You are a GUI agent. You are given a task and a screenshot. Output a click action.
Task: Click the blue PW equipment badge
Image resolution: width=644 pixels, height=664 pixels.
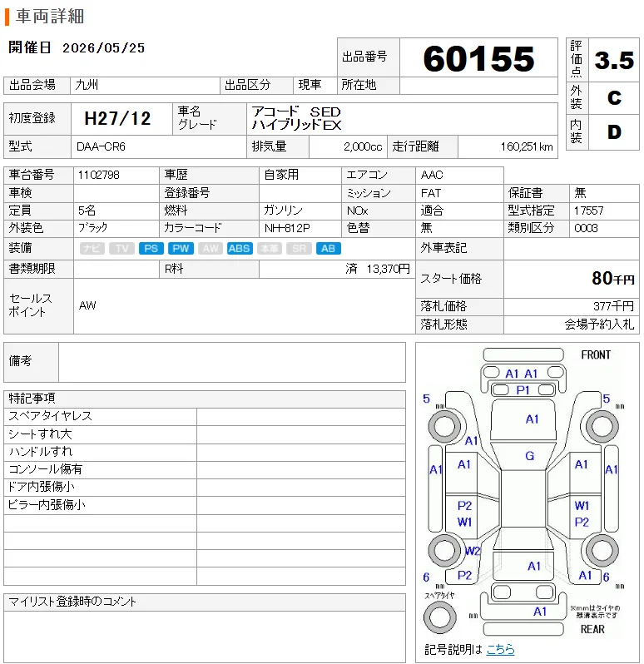point(181,249)
